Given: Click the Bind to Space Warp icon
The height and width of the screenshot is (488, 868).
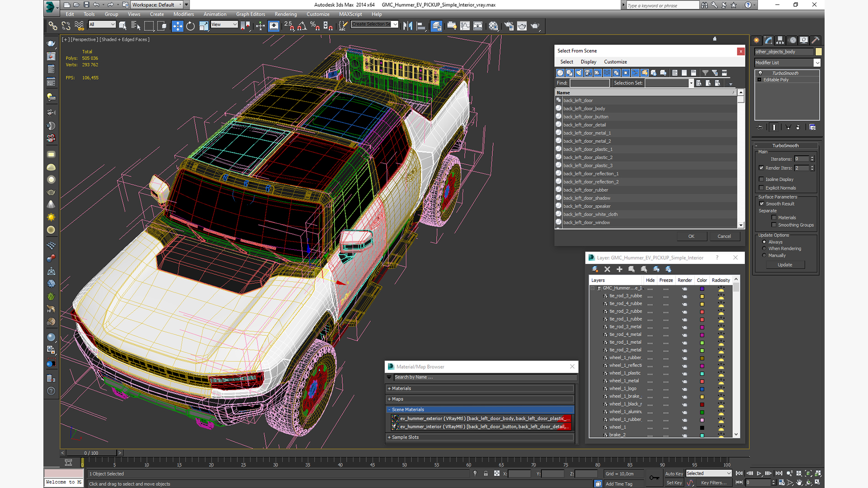Looking at the screenshot, I should click(79, 26).
